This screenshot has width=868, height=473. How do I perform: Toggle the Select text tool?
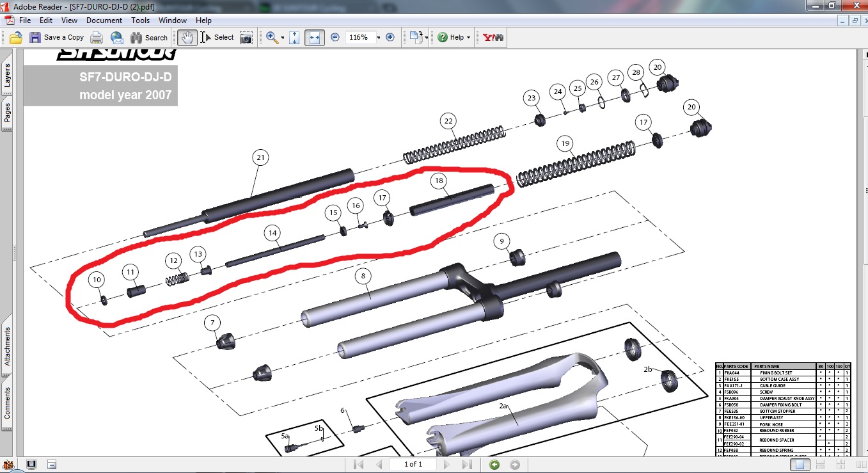tap(217, 38)
